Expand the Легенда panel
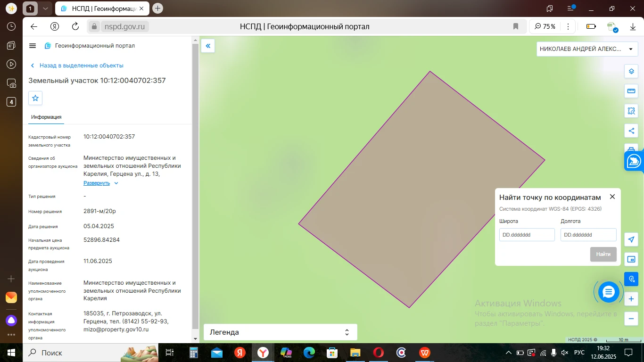 pyautogui.click(x=280, y=332)
